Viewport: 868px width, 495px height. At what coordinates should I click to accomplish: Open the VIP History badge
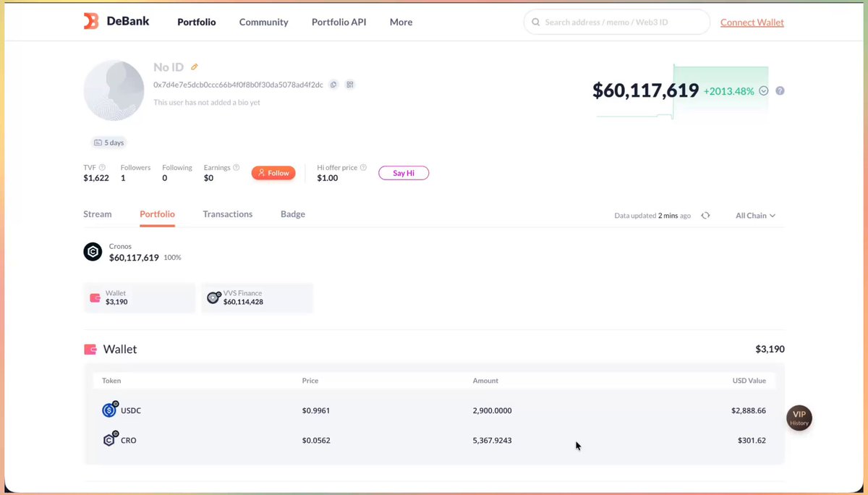coord(799,418)
